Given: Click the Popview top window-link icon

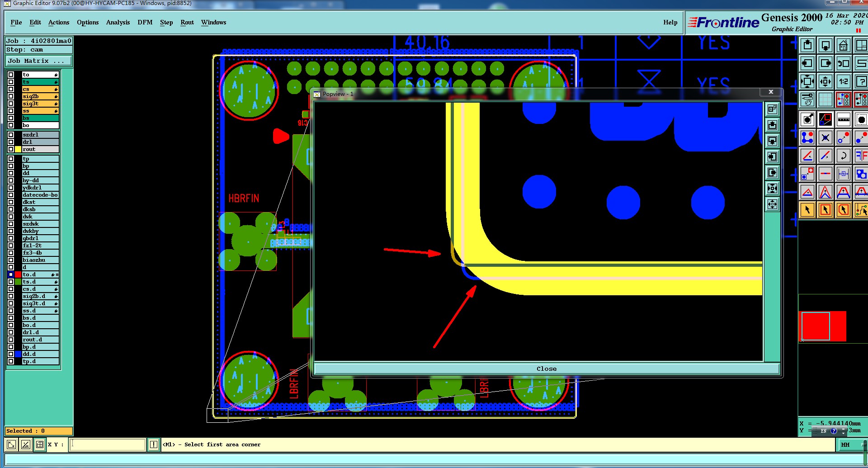Looking at the screenshot, I should pos(772,109).
